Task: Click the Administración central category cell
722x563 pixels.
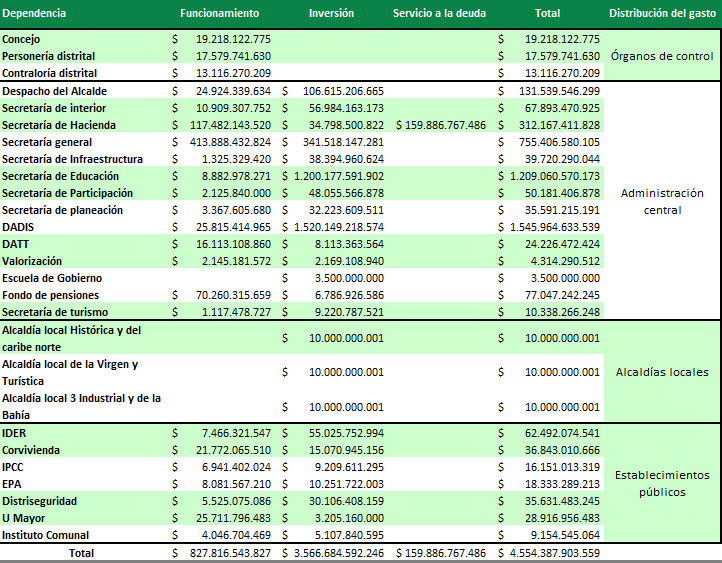Action: point(663,201)
